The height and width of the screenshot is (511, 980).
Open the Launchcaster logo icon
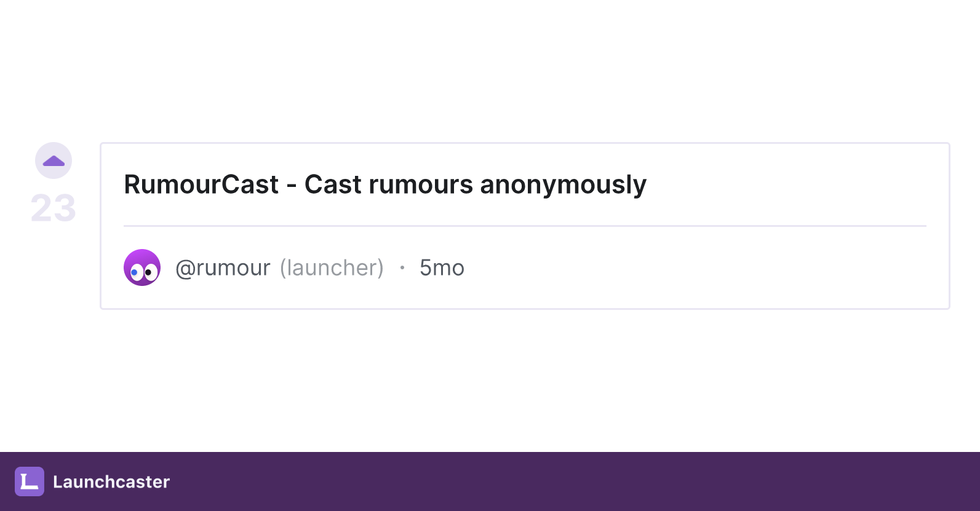click(x=30, y=481)
